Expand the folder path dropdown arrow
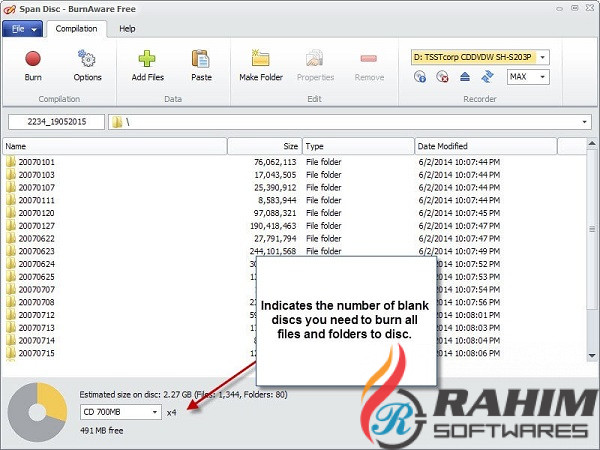 click(x=584, y=122)
